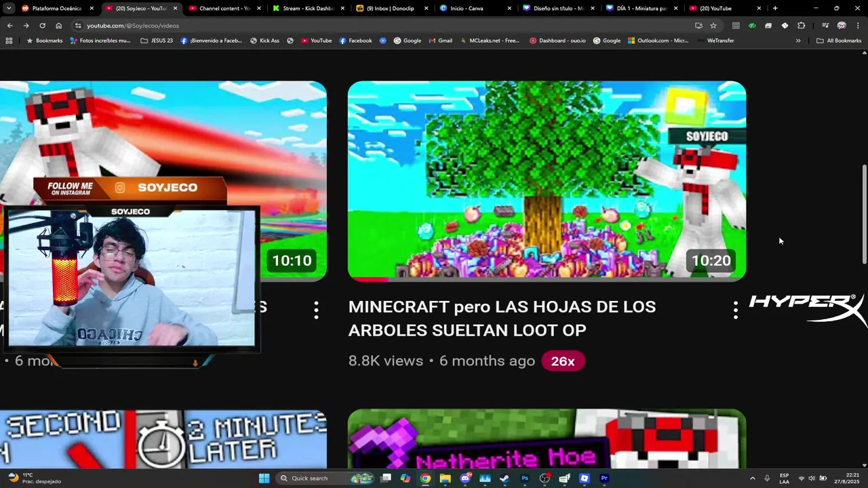This screenshot has width=868, height=488.
Task: Open the tree loot video thumbnail
Action: point(547,180)
